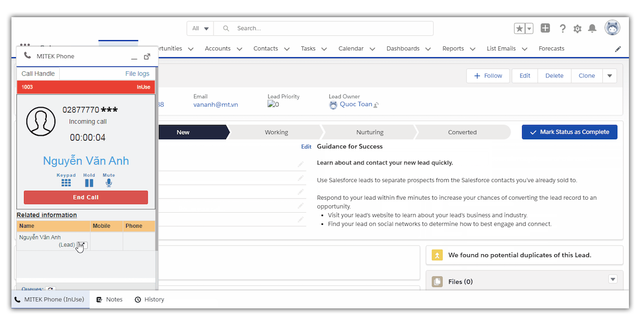Click the user avatar profile icon

point(612,28)
